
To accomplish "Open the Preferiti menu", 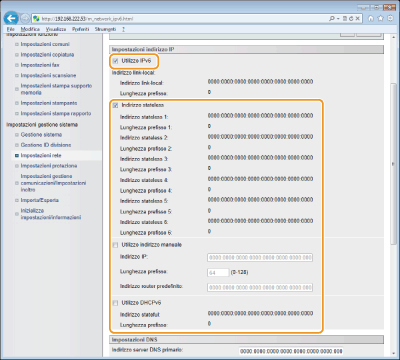I will [x=80, y=29].
